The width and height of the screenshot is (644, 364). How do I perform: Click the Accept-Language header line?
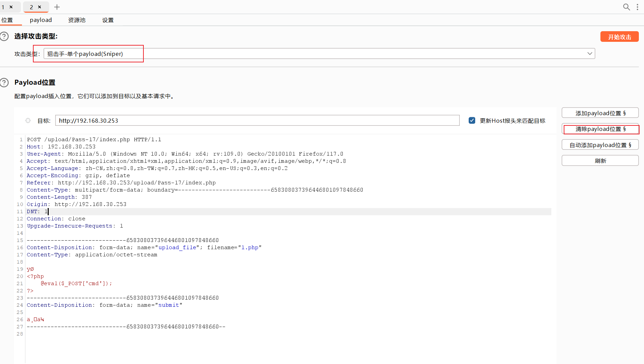157,168
